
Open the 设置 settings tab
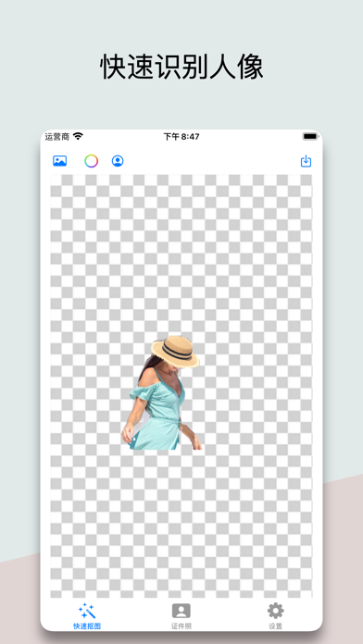coord(275,616)
